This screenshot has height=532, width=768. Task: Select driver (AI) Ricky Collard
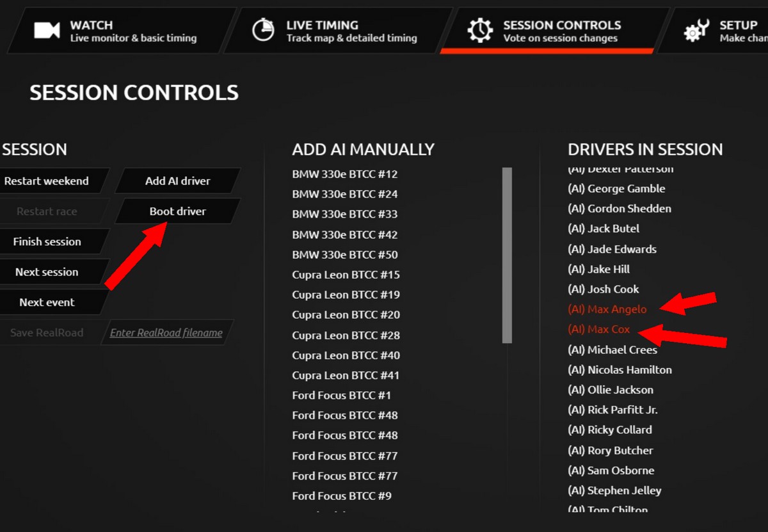click(610, 430)
